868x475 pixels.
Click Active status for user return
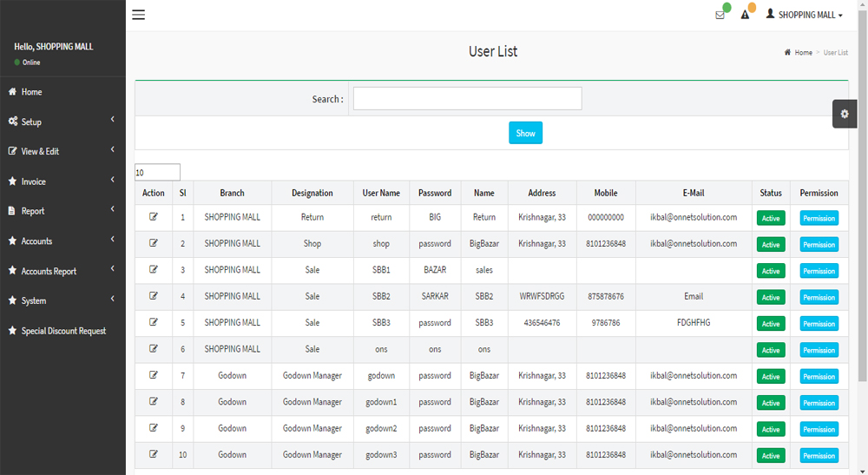pyautogui.click(x=771, y=218)
